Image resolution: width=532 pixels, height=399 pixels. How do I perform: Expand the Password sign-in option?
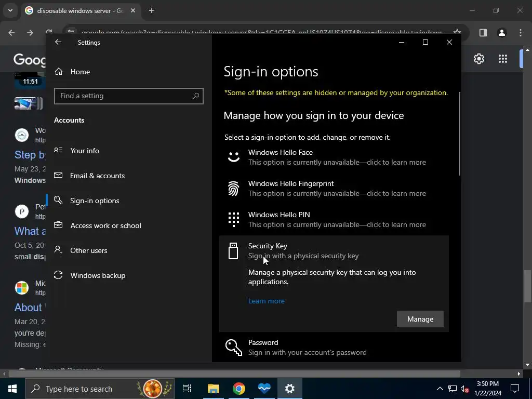click(334, 348)
